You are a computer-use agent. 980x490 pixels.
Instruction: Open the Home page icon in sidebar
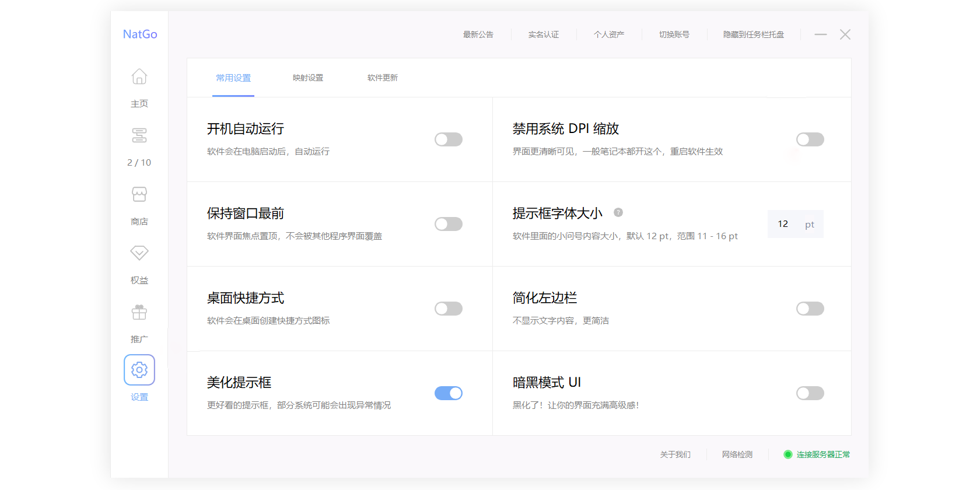pos(139,77)
